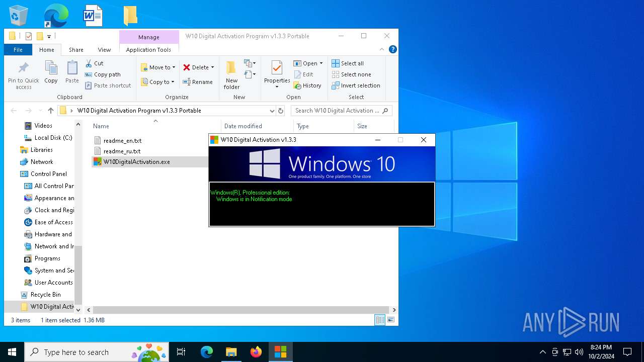Click Paste shortcut in ribbon
Image resolution: width=644 pixels, height=362 pixels.
(x=108, y=85)
